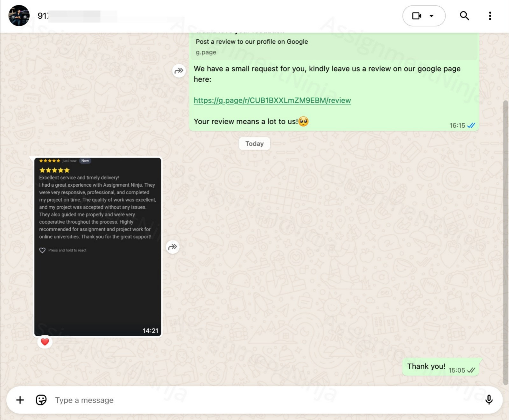Open the attach plus menu
This screenshot has width=509, height=420.
(x=20, y=400)
